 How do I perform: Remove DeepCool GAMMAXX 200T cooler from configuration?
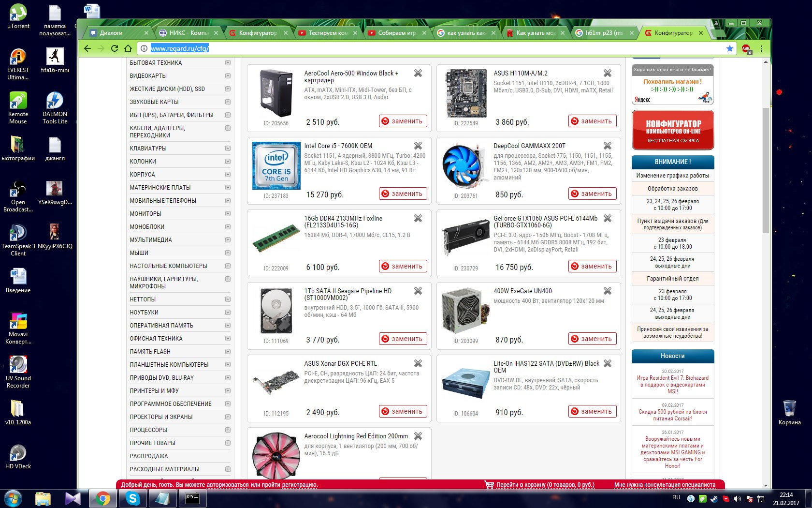tap(608, 146)
